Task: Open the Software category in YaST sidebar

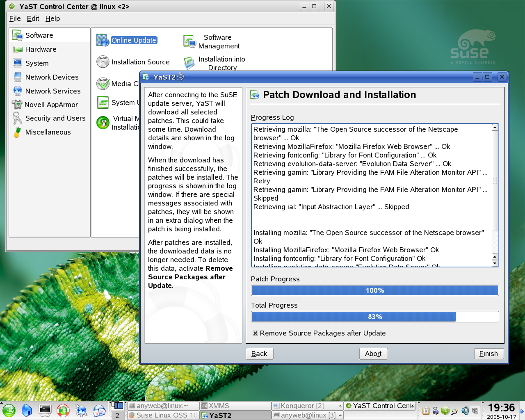Action: tap(49, 35)
